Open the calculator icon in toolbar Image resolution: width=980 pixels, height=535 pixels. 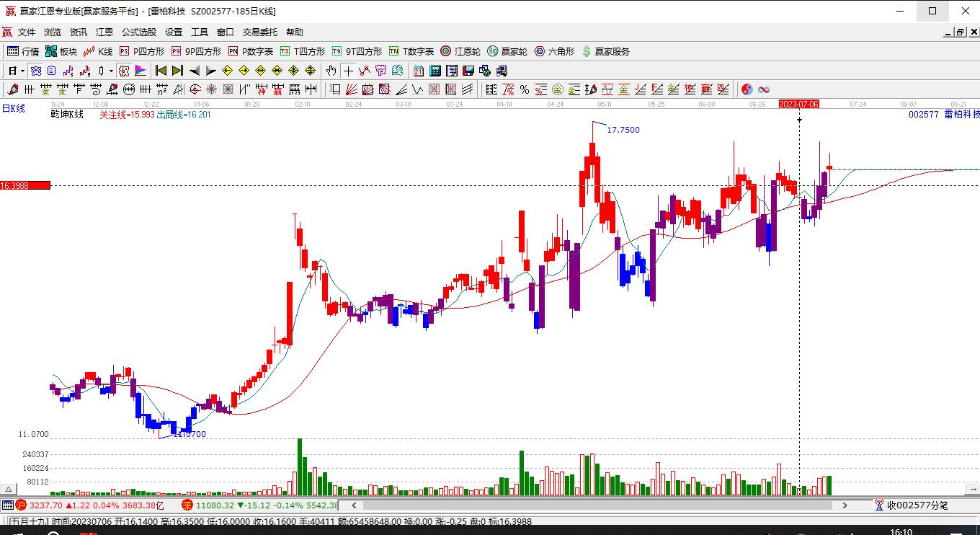[x=435, y=71]
